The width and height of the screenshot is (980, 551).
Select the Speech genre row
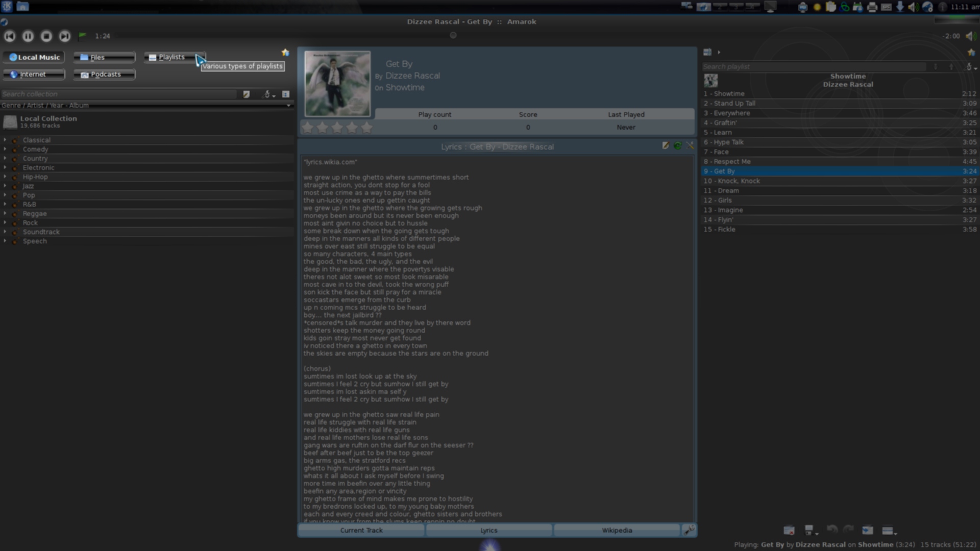tap(148, 241)
